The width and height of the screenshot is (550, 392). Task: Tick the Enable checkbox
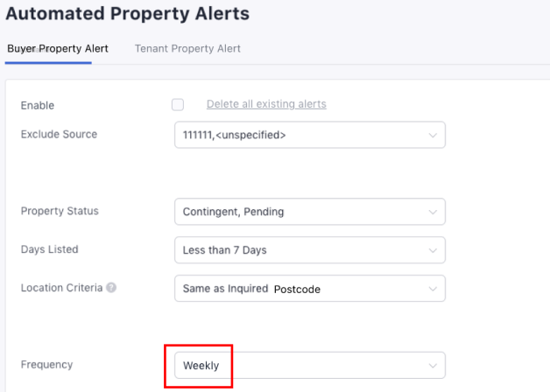tap(178, 105)
